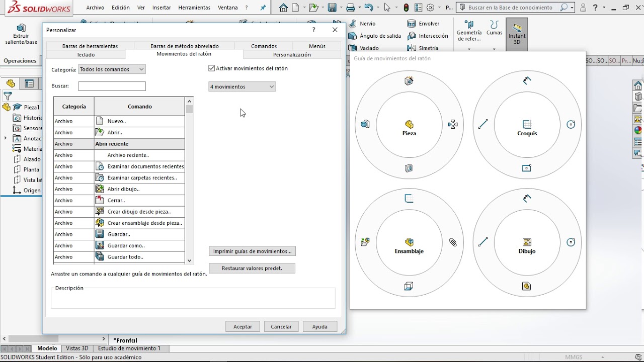Open the 4 movimientos dropdown
The image size is (644, 362).
click(242, 86)
